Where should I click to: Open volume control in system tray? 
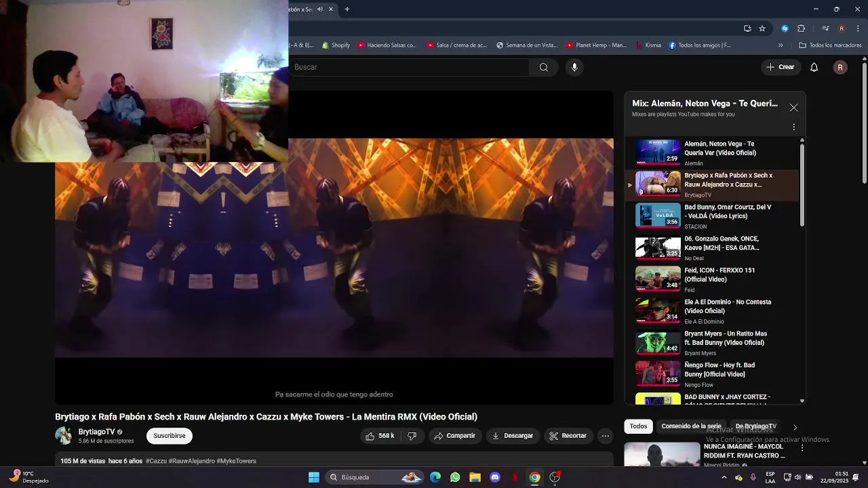pyautogui.click(x=797, y=477)
